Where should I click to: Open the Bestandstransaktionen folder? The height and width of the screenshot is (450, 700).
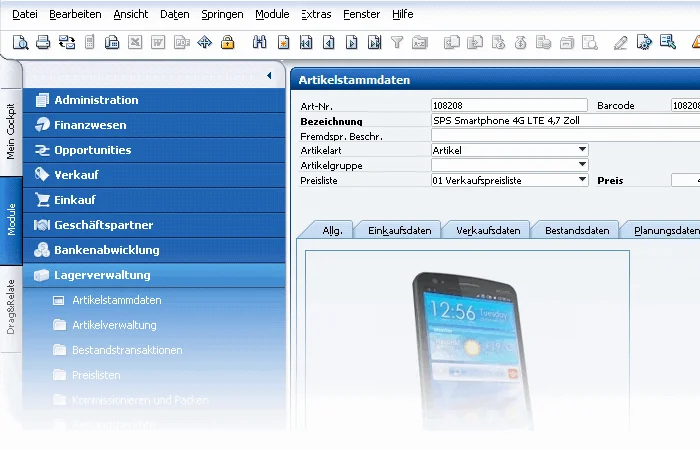point(127,350)
